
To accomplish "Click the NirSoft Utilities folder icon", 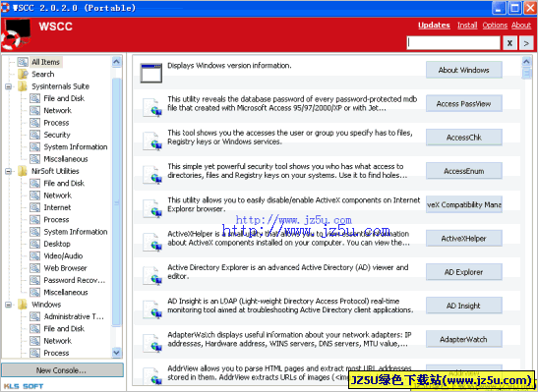I will pyautogui.click(x=23, y=171).
